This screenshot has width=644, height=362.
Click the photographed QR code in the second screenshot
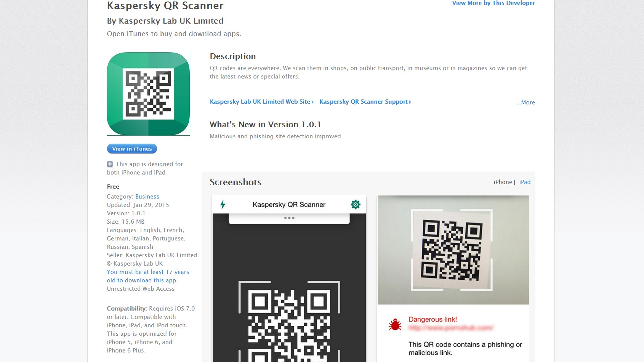click(452, 250)
